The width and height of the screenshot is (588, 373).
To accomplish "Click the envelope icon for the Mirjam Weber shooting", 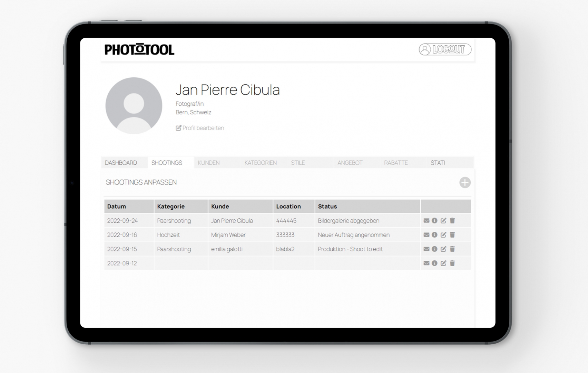I will pyautogui.click(x=427, y=235).
